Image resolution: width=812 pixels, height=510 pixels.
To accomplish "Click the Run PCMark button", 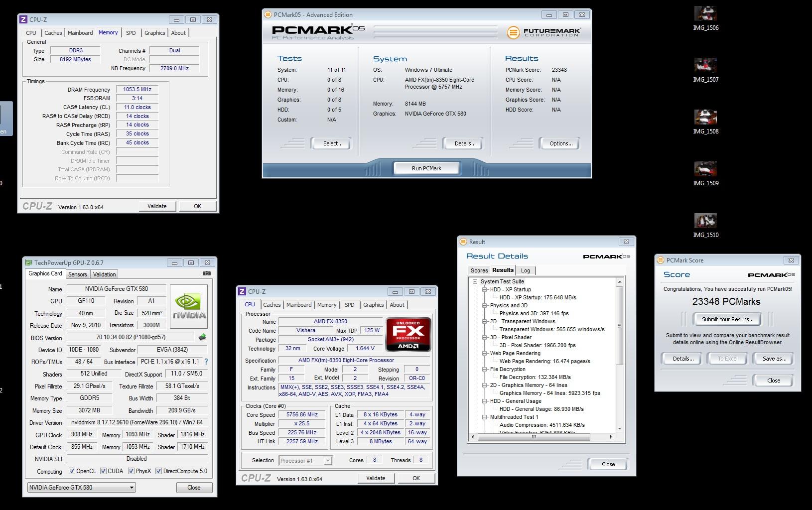I will 426,168.
